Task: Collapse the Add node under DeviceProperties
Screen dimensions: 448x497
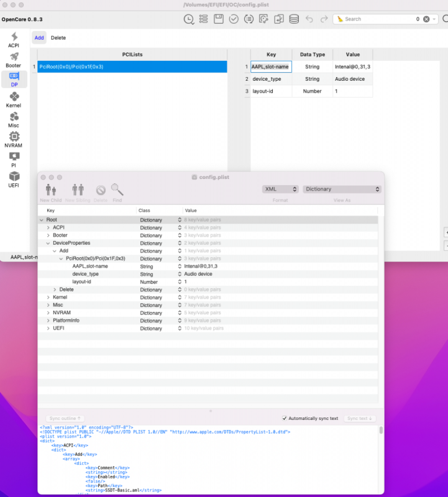Action: (x=55, y=251)
